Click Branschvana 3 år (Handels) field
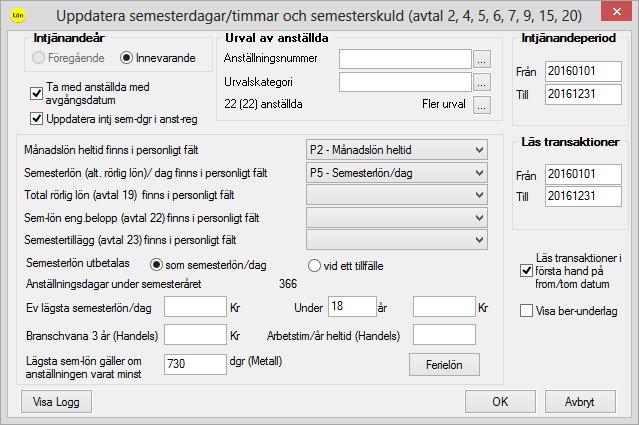This screenshot has width=639, height=425. pyautogui.click(x=195, y=335)
